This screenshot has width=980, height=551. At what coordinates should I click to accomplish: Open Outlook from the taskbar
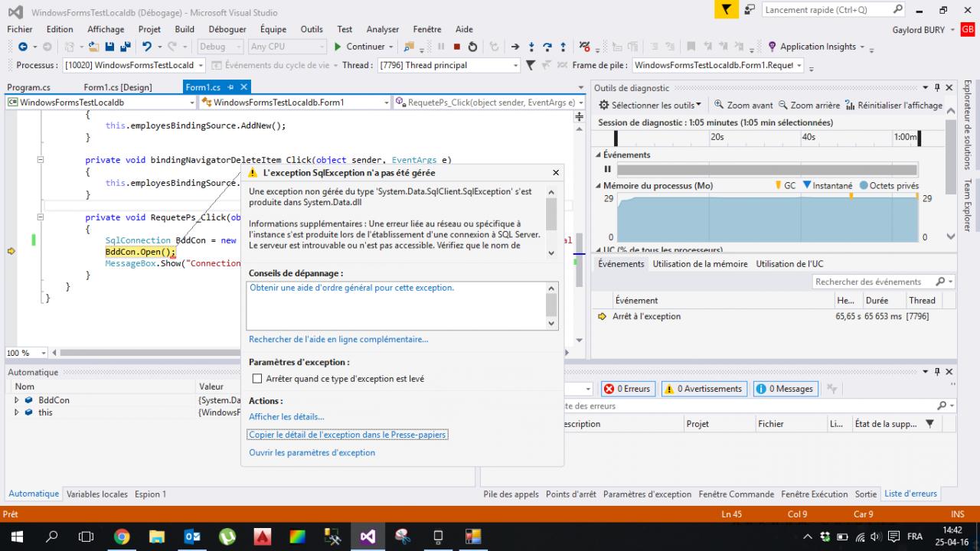(192, 536)
